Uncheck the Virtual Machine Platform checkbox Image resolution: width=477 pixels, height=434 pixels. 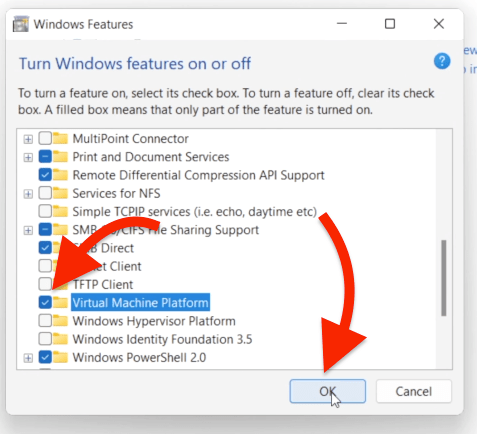click(x=45, y=302)
